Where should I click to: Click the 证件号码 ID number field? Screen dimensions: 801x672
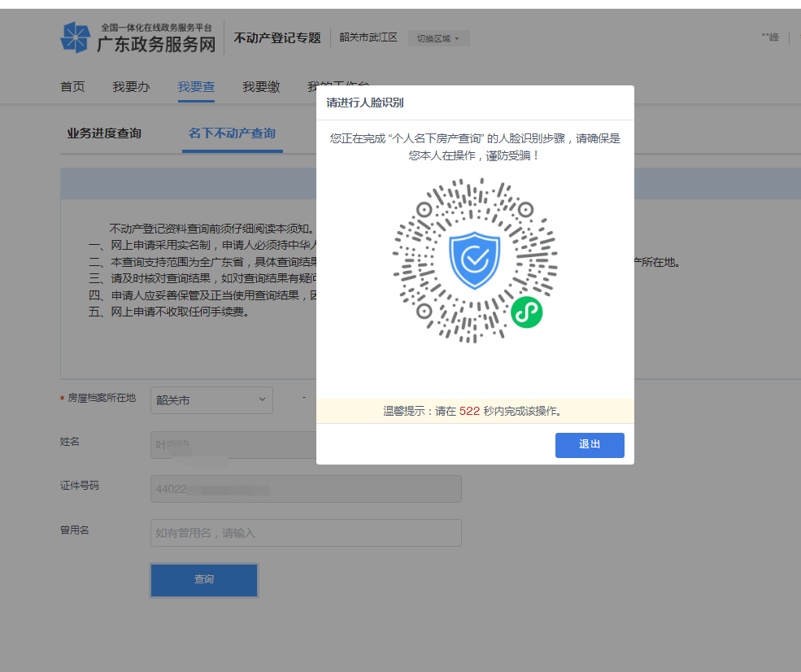[306, 489]
